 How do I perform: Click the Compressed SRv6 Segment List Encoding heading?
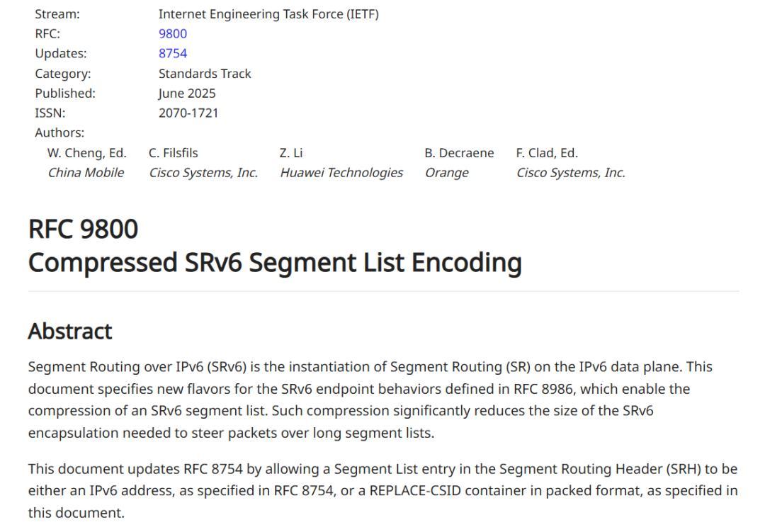(x=275, y=262)
